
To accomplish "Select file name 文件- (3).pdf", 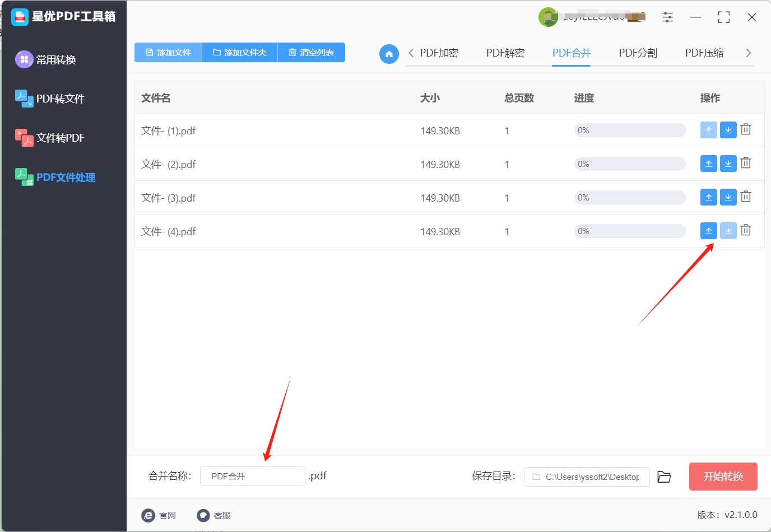I will point(169,198).
